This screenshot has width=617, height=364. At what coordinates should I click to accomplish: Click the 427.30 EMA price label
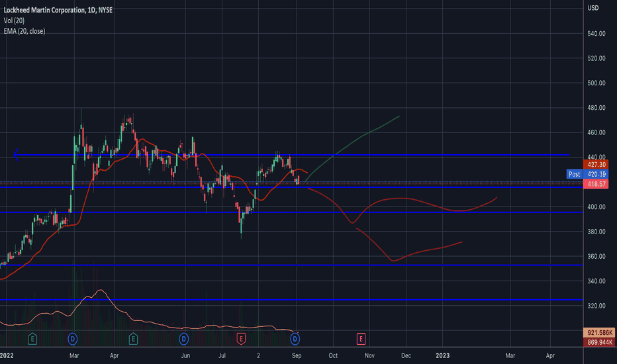coord(596,165)
